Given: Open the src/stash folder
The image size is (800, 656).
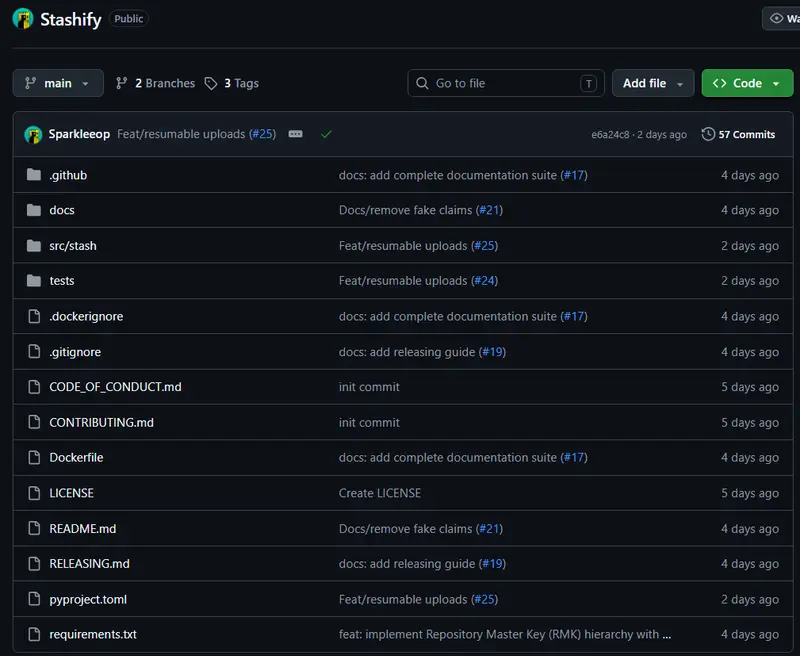Looking at the screenshot, I should point(73,246).
